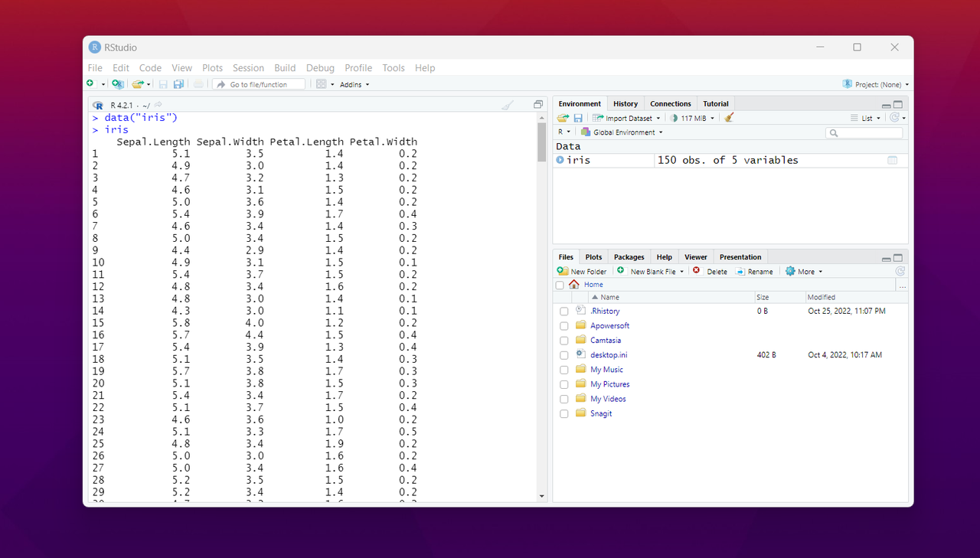Check the Snagit folder checkbox
980x558 pixels.
pos(564,414)
